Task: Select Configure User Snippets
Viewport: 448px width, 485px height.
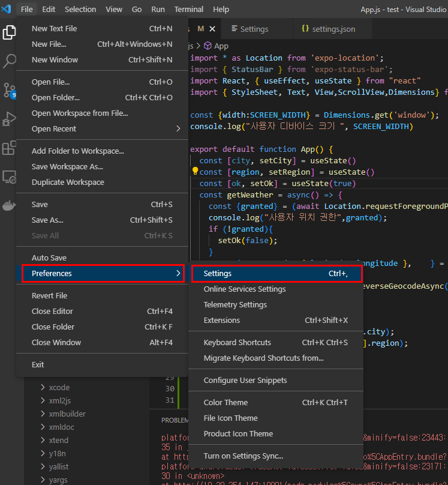Action: (x=276, y=380)
